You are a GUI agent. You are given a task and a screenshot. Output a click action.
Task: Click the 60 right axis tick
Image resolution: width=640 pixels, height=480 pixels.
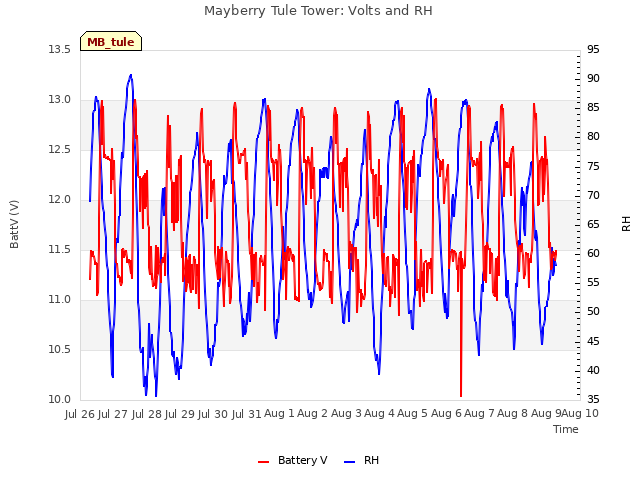593,253
